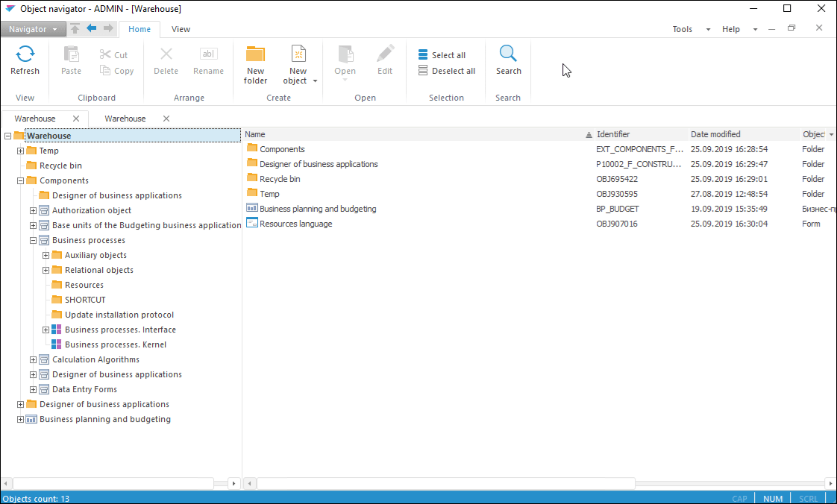Switch to the Home ribbon tab

pyautogui.click(x=139, y=29)
